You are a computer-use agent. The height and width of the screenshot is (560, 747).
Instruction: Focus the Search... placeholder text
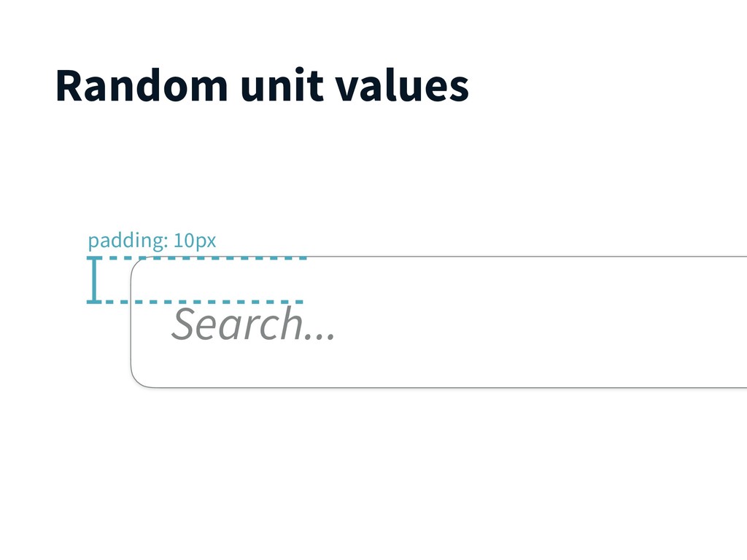click(x=253, y=324)
